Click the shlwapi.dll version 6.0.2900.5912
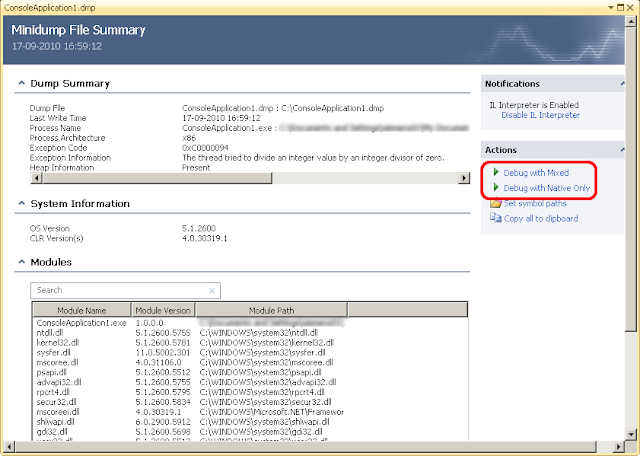The image size is (640, 456). pyautogui.click(x=163, y=422)
